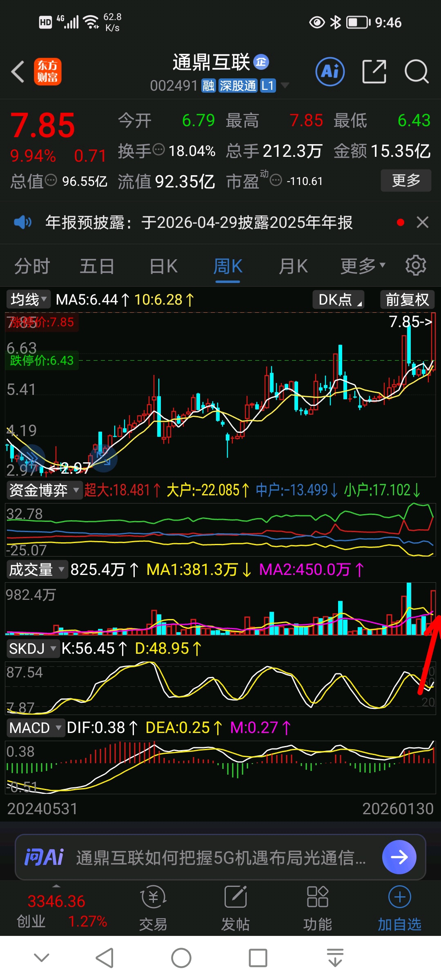Tap 超大:18.481 fund flow value

tap(122, 490)
